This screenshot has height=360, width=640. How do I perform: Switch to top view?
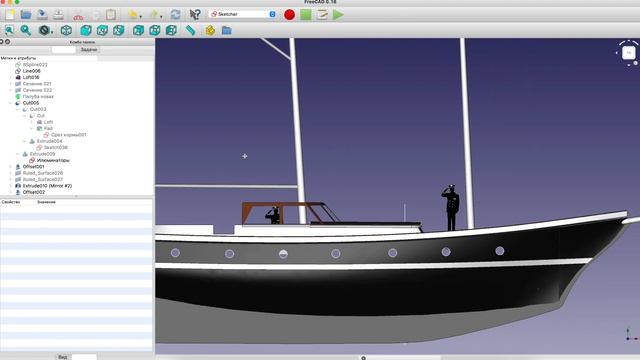(102, 30)
